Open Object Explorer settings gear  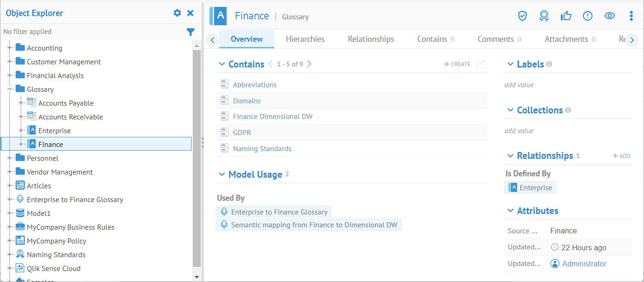(177, 13)
